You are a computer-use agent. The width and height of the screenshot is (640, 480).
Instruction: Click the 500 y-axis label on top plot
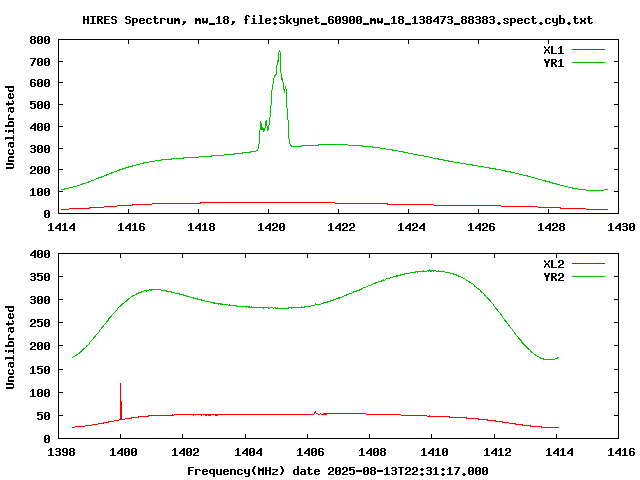pyautogui.click(x=40, y=105)
